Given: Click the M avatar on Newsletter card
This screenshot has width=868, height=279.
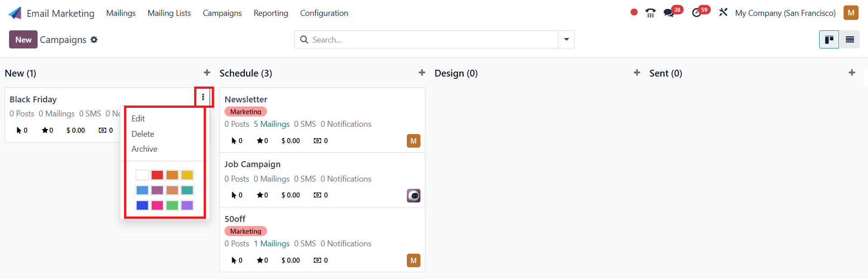Looking at the screenshot, I should 414,141.
